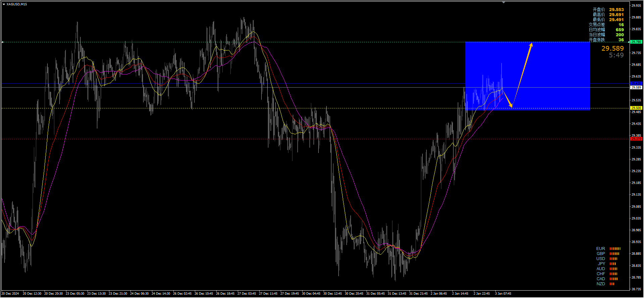Click the 29.835 price scale value
The image size is (644, 298).
[636, 30]
